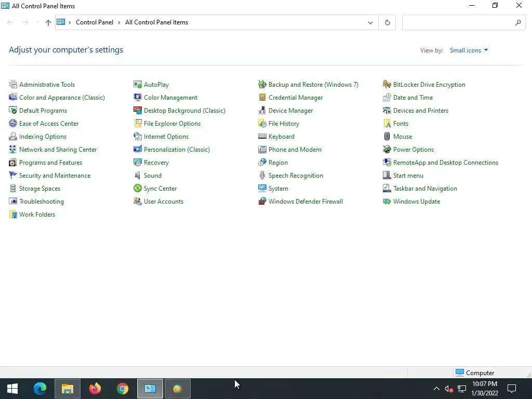
Task: Open File Explorer from the taskbar
Action: click(68, 389)
